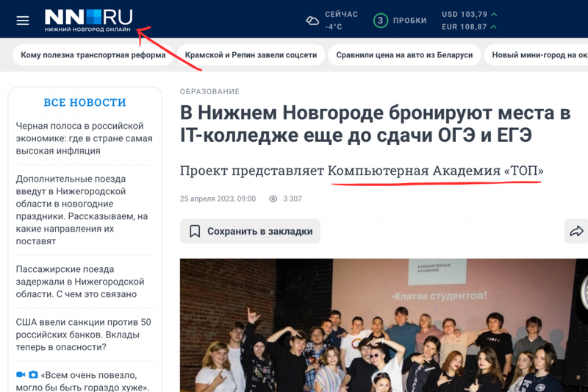The image size is (588, 392).
Task: Click the EUR 108,87 rate
Action: tap(464, 27)
